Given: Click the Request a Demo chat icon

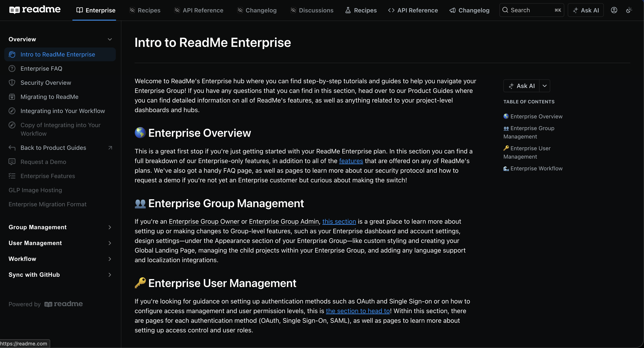Looking at the screenshot, I should click(12, 162).
